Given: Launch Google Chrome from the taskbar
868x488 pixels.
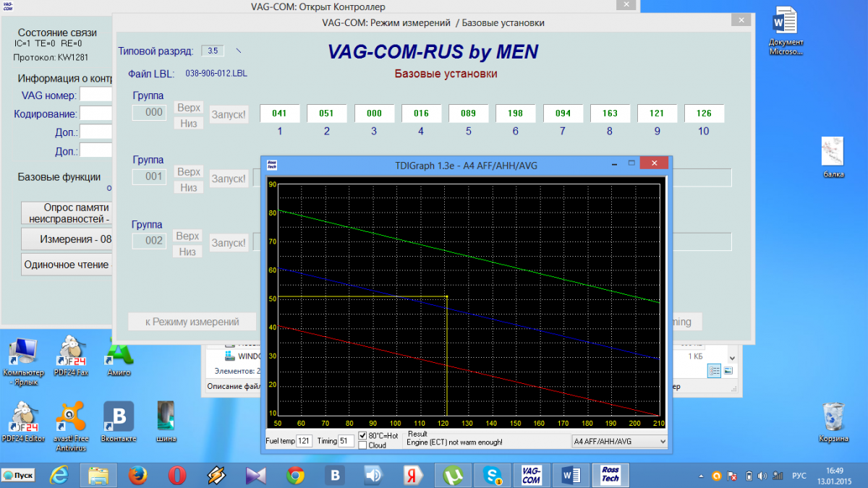Looking at the screenshot, I should pos(295,475).
